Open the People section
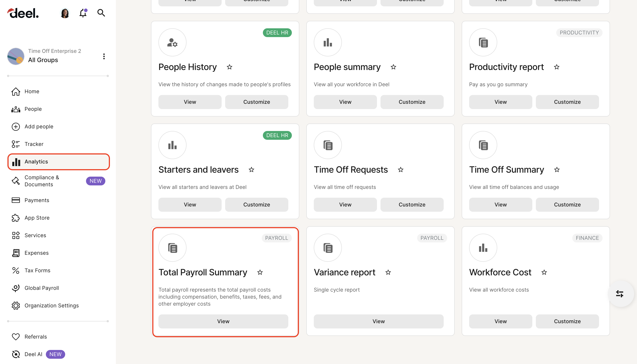The width and height of the screenshot is (637, 364). tap(33, 109)
